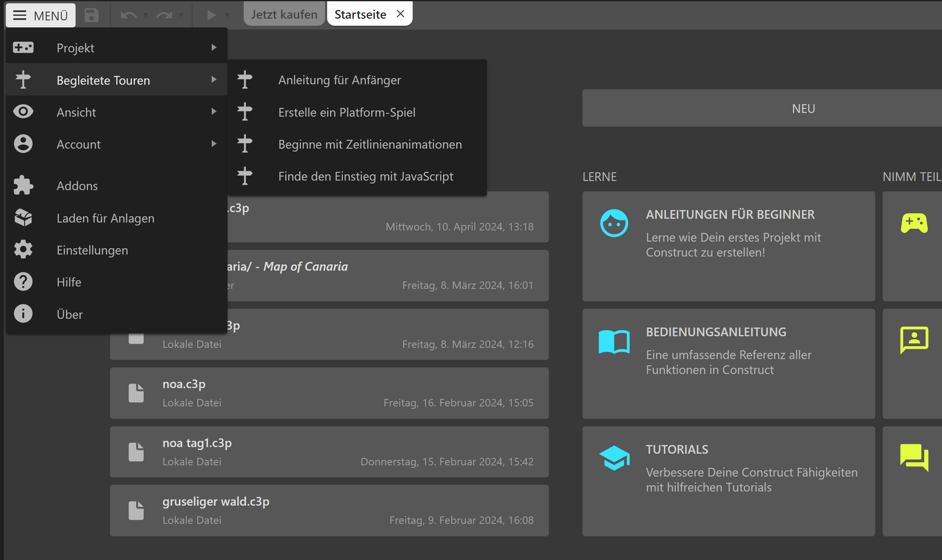Click the puzzle piece Addons icon
Screen dimensions: 942x560
point(23,186)
